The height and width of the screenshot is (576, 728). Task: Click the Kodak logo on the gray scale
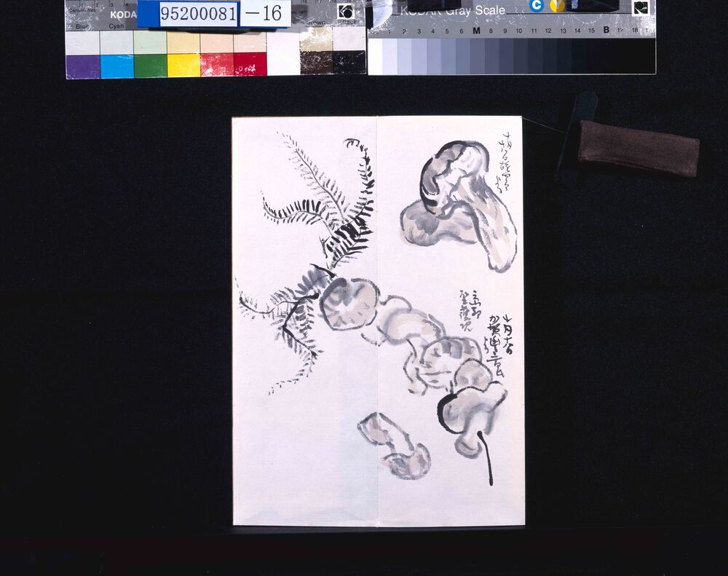tap(641, 7)
